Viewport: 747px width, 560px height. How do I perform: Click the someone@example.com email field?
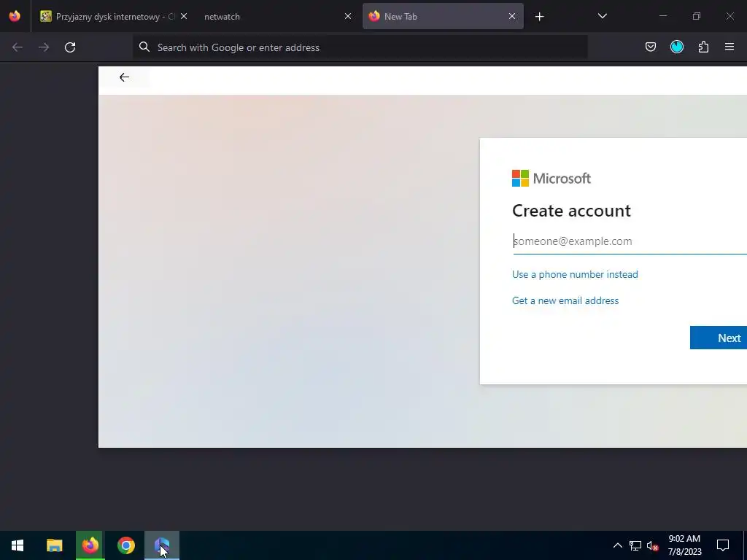(630, 241)
